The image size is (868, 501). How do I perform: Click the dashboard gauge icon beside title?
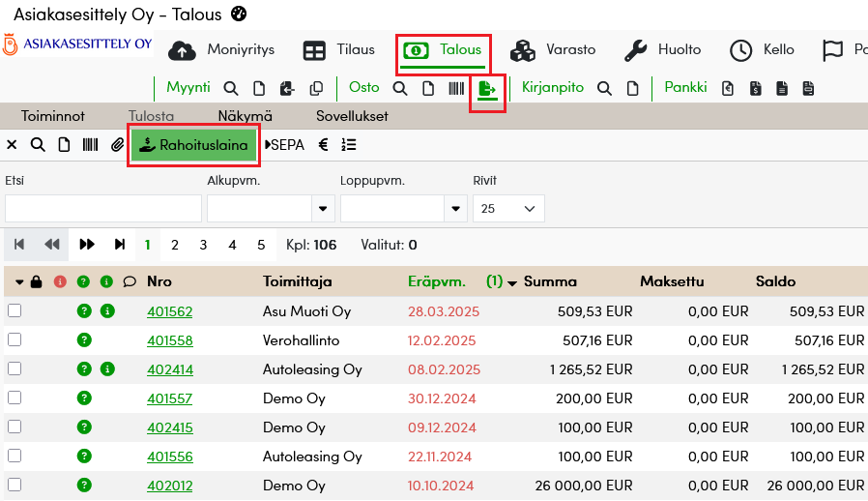point(240,15)
